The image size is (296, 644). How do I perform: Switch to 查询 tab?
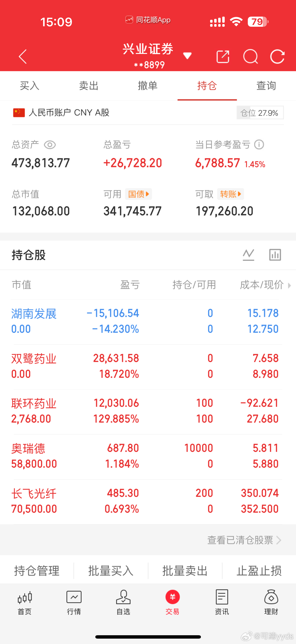[x=266, y=86]
